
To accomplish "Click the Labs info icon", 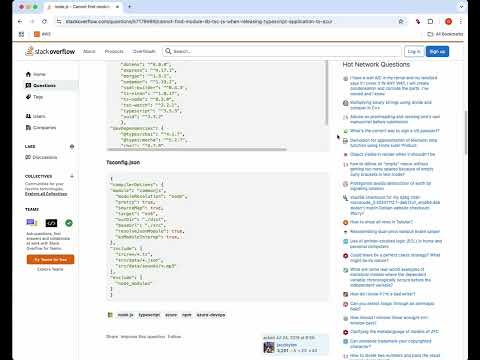I will coord(72,146).
